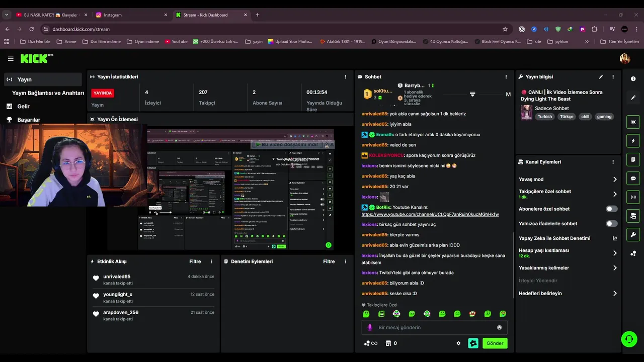The width and height of the screenshot is (644, 362).
Task: Open chat settings gear icon
Action: tap(458, 343)
